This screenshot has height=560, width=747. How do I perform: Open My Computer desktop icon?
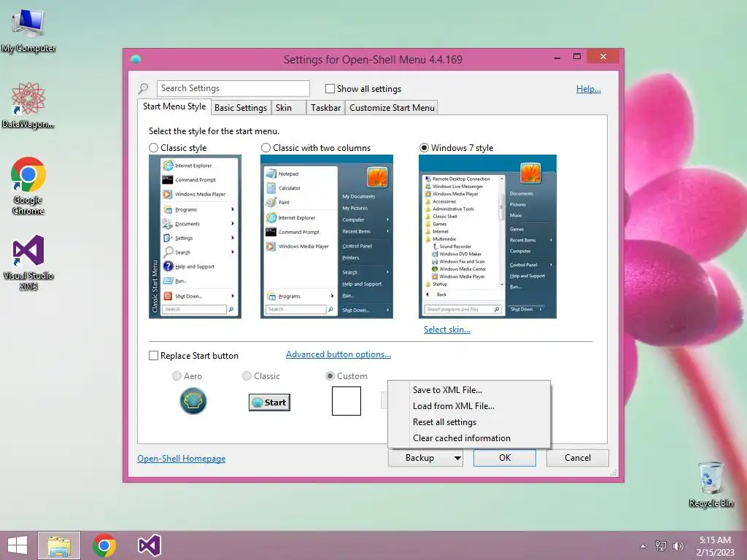pyautogui.click(x=28, y=31)
